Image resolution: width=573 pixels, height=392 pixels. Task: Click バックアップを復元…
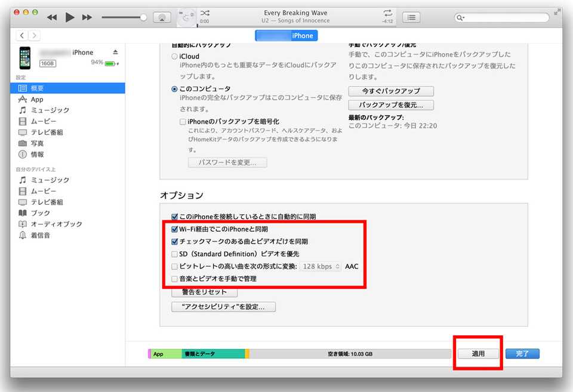[391, 105]
